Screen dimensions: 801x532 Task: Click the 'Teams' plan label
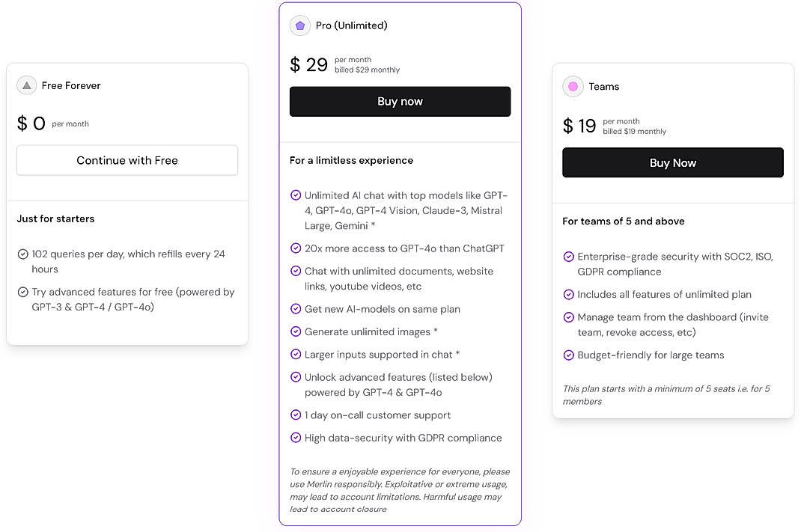point(604,87)
